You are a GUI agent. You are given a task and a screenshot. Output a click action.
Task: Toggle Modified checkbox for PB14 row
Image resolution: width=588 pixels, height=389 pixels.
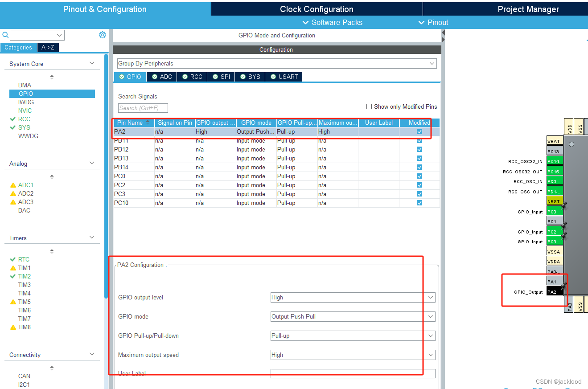pos(419,167)
